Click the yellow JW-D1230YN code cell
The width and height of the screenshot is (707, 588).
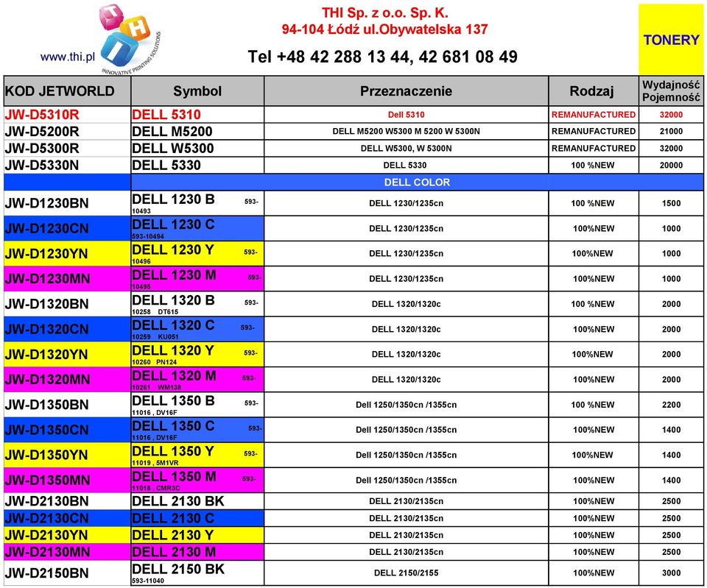67,254
